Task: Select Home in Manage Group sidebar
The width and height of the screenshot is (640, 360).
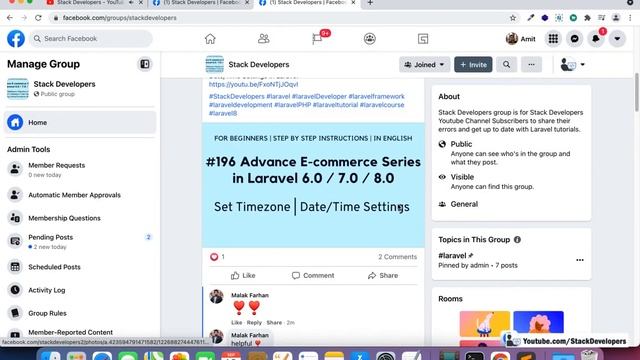Action: click(80, 122)
